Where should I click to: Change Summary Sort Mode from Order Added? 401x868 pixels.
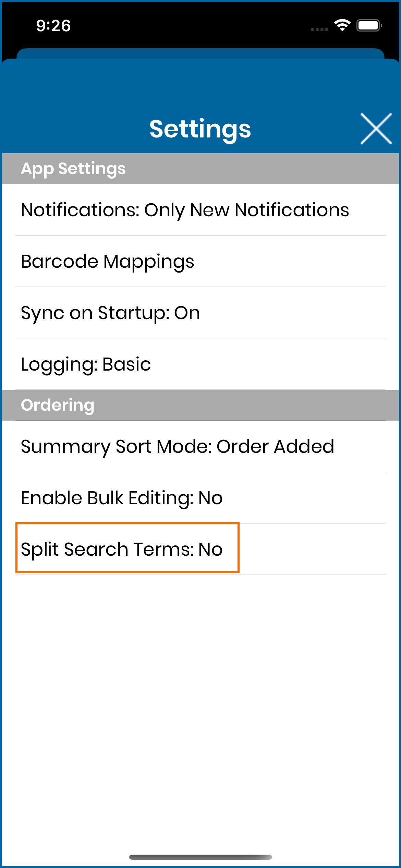click(x=200, y=446)
